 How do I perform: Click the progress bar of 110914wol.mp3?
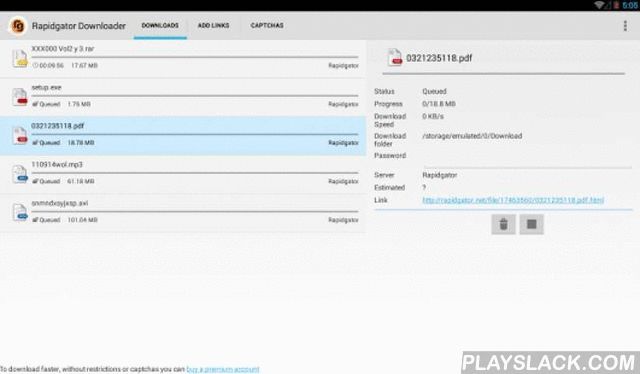[x=195, y=173]
